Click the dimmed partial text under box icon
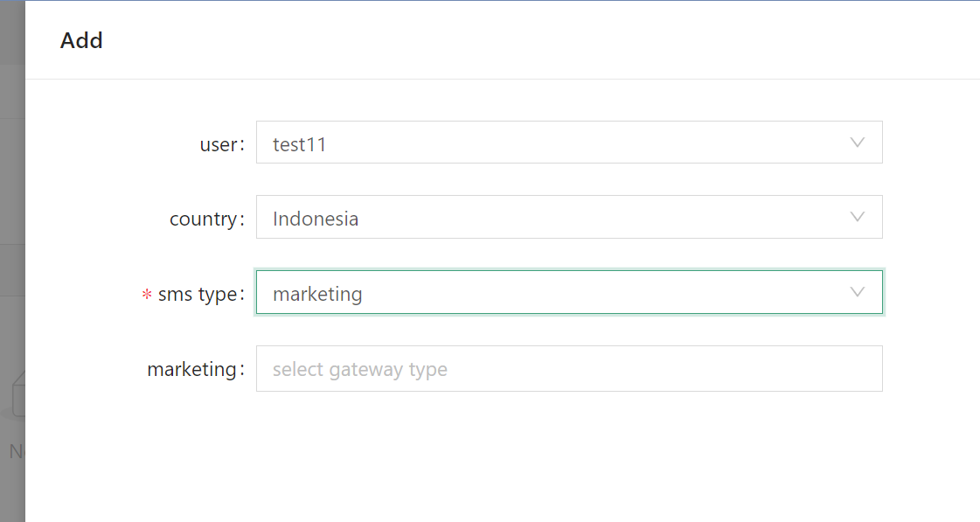The height and width of the screenshot is (522, 980). point(17,451)
